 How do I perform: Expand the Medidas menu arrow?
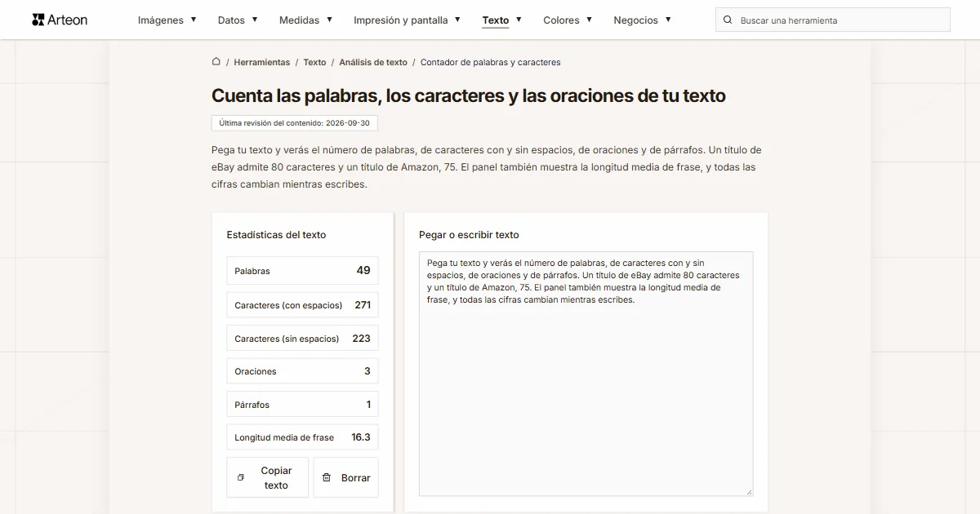coord(329,19)
